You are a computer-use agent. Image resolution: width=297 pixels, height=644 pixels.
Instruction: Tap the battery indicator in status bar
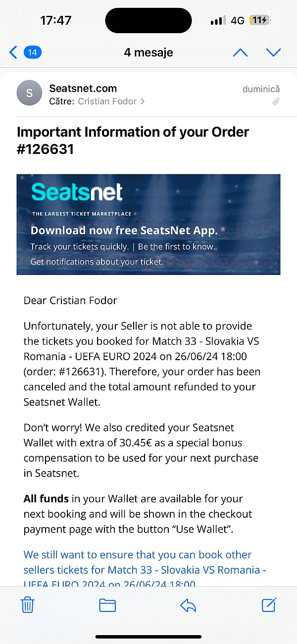pos(260,20)
